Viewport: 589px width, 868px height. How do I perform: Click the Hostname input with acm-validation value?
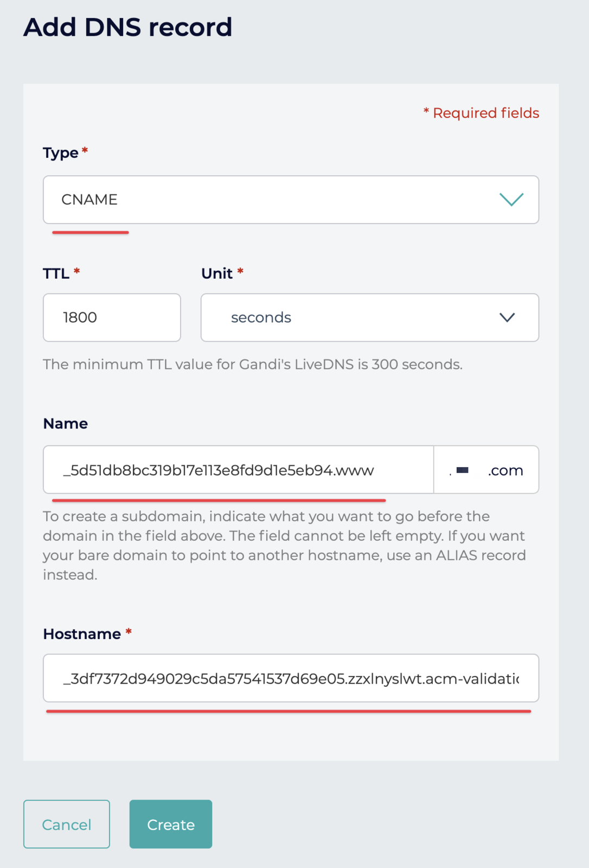point(291,678)
